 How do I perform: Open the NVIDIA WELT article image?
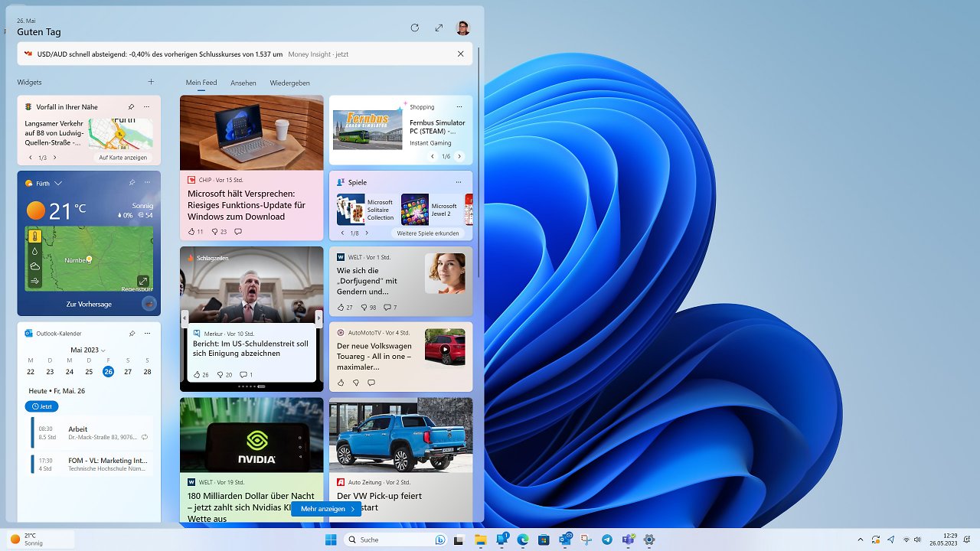[x=252, y=435]
